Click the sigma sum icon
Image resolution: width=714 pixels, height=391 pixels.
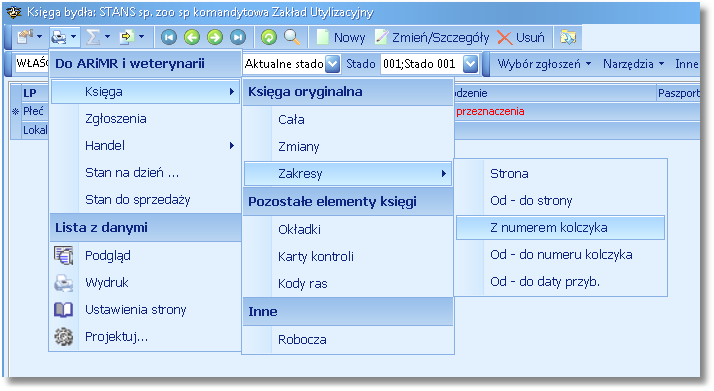[93, 37]
